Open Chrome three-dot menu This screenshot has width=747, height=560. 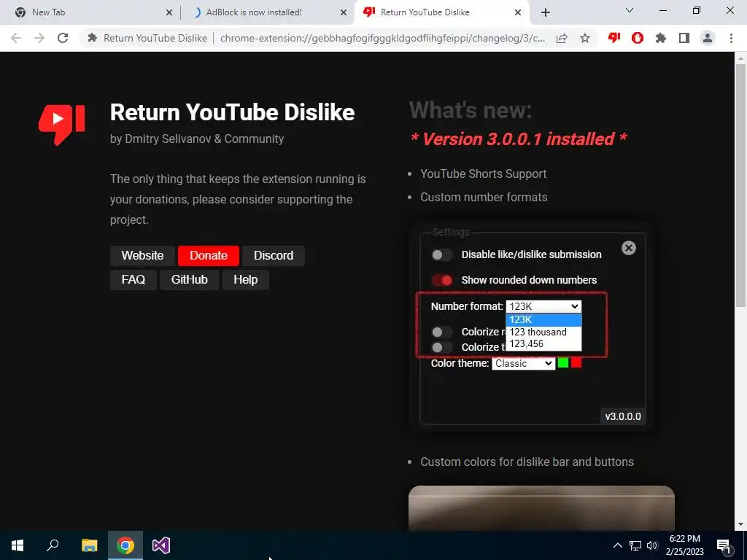(x=731, y=38)
